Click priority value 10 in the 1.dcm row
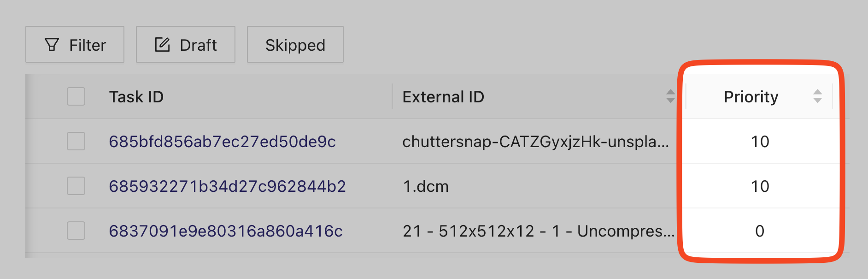 coord(760,186)
